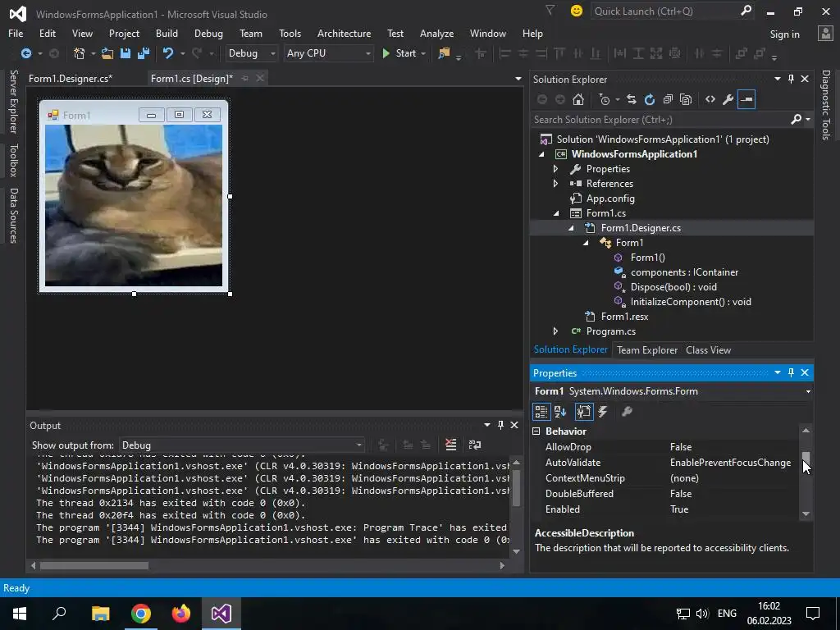Click the notifications flag filter icon
Image resolution: width=840 pixels, height=630 pixels.
[x=550, y=10]
